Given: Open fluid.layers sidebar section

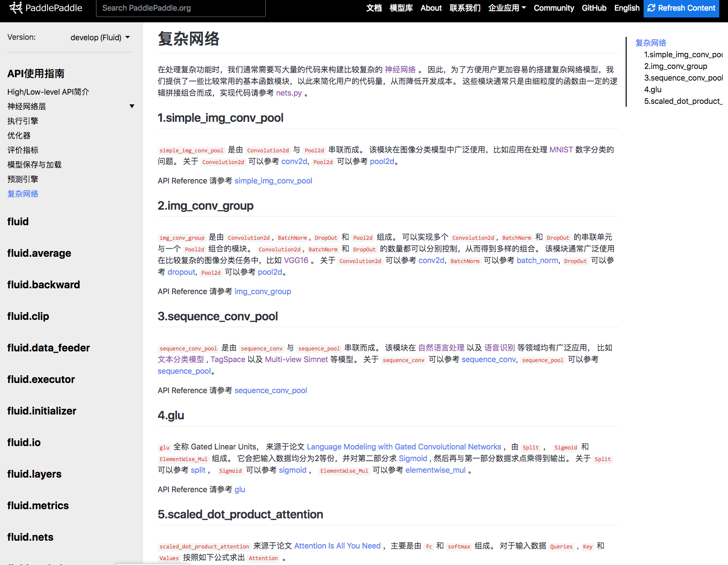Looking at the screenshot, I should click(x=34, y=474).
